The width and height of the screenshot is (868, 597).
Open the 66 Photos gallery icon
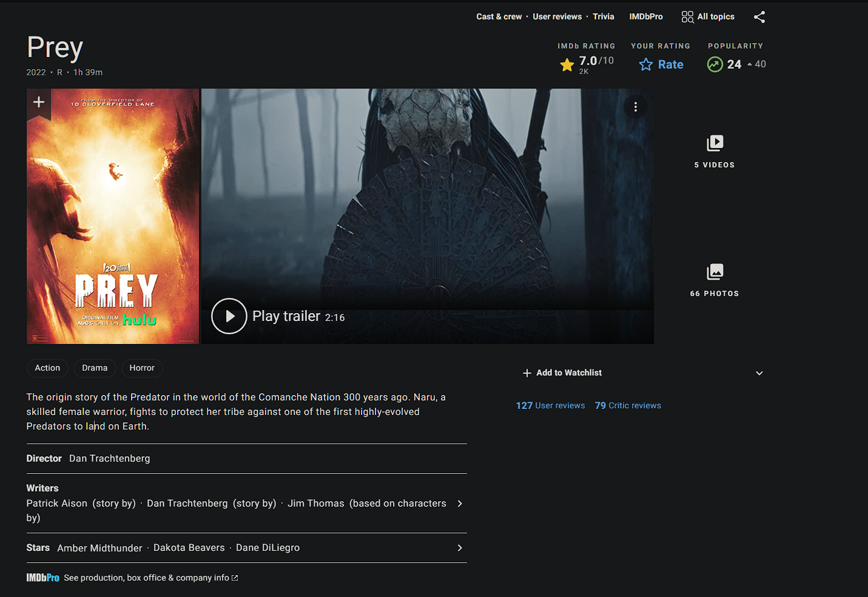click(x=715, y=272)
